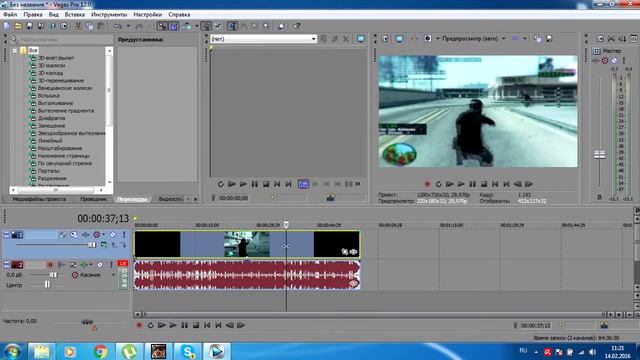Open the Вставка menu
This screenshot has width=640, height=360.
[x=75, y=14]
